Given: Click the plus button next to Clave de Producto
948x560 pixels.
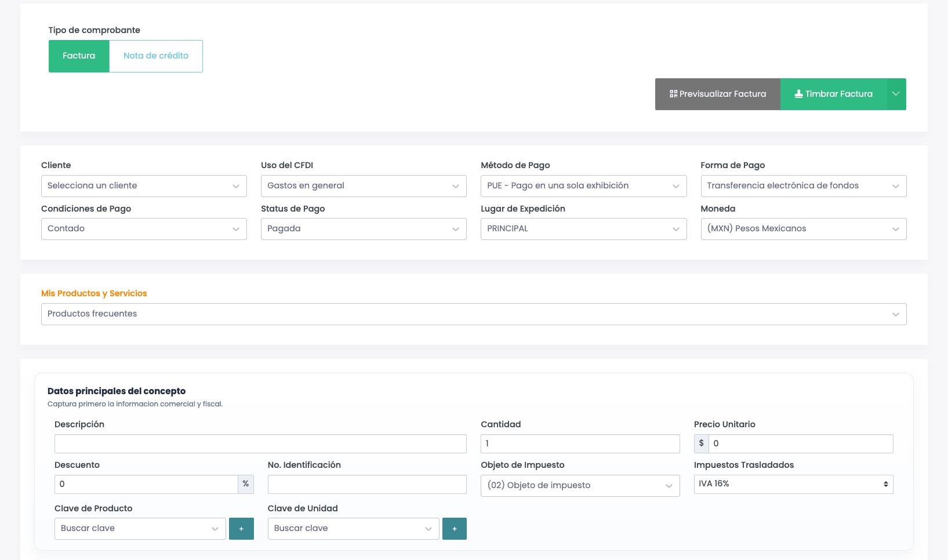Looking at the screenshot, I should (241, 529).
